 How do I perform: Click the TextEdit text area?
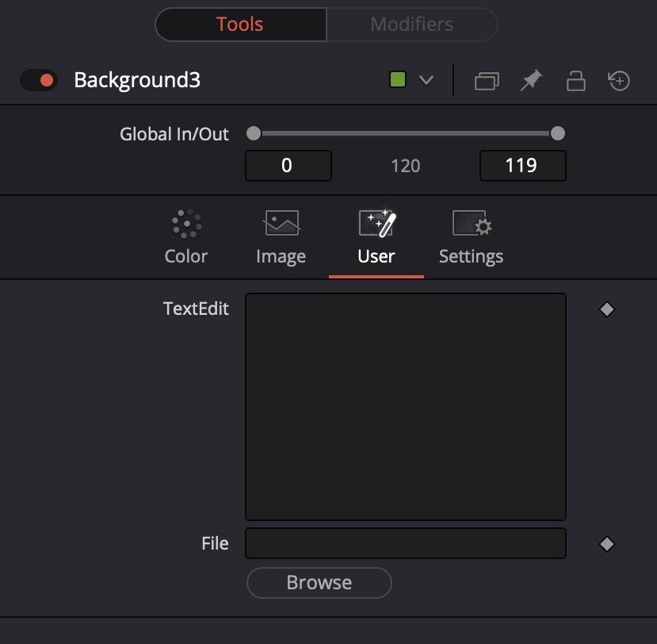[406, 406]
